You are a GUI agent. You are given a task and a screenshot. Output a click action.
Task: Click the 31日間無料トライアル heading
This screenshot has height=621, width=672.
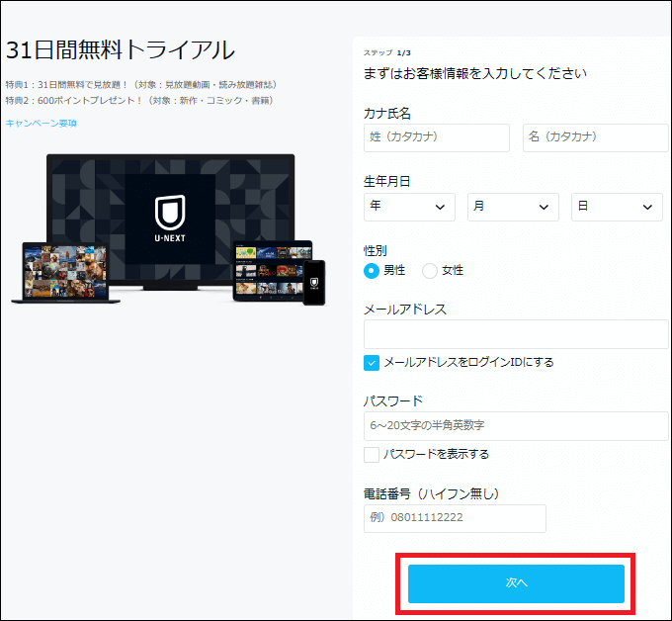tap(120, 50)
